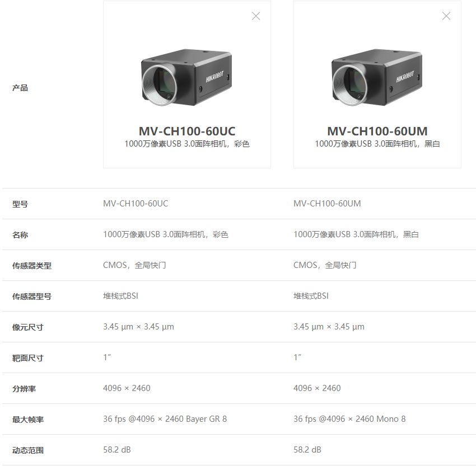Click the 型号 row label
This screenshot has width=476, height=466.
point(20,204)
